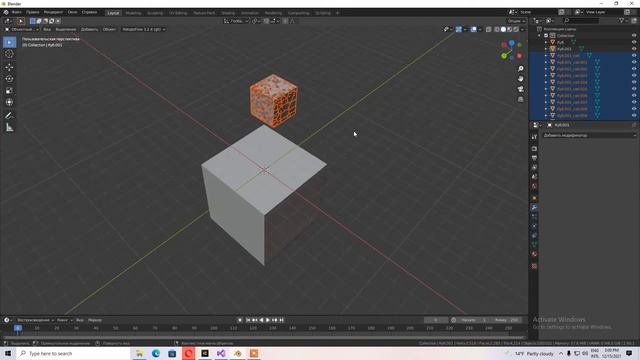Toggle eye icon of Куб.001 row

(634, 49)
